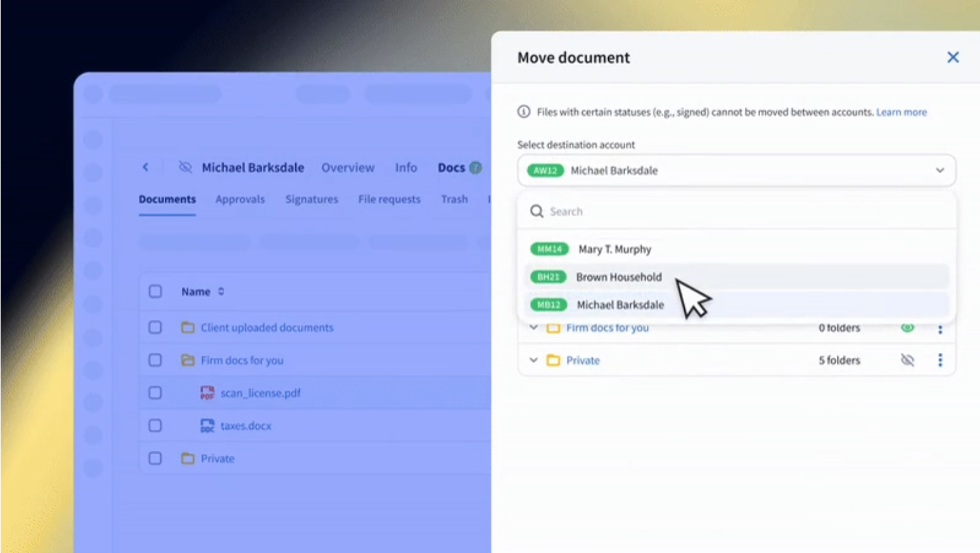The image size is (980, 553).
Task: Click the open folder icon for Firm docs
Action: tap(188, 360)
